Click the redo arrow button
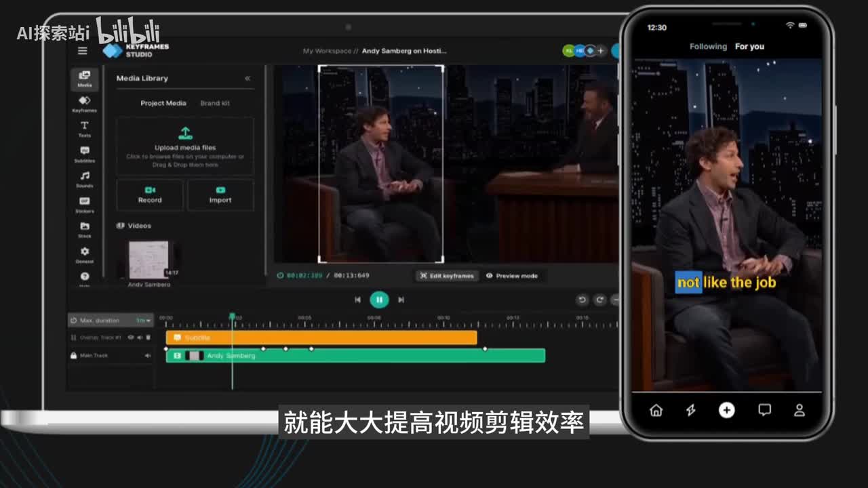The width and height of the screenshot is (868, 488). point(599,300)
